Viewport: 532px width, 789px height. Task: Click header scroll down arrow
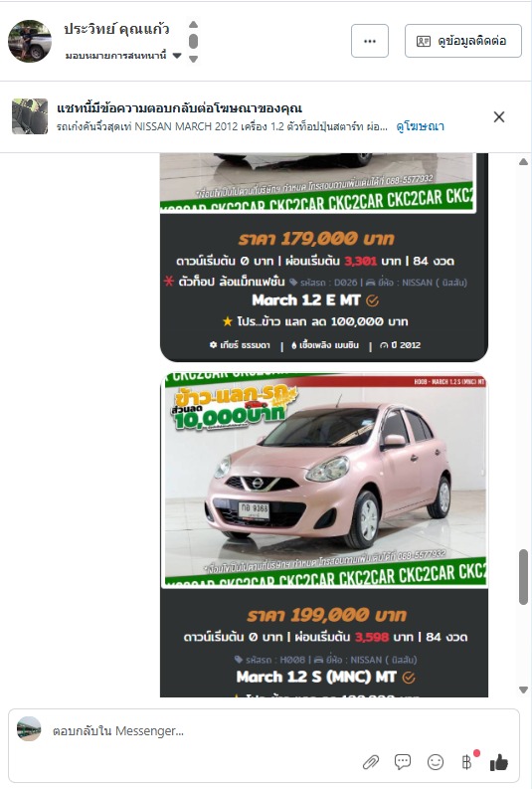pyautogui.click(x=193, y=59)
